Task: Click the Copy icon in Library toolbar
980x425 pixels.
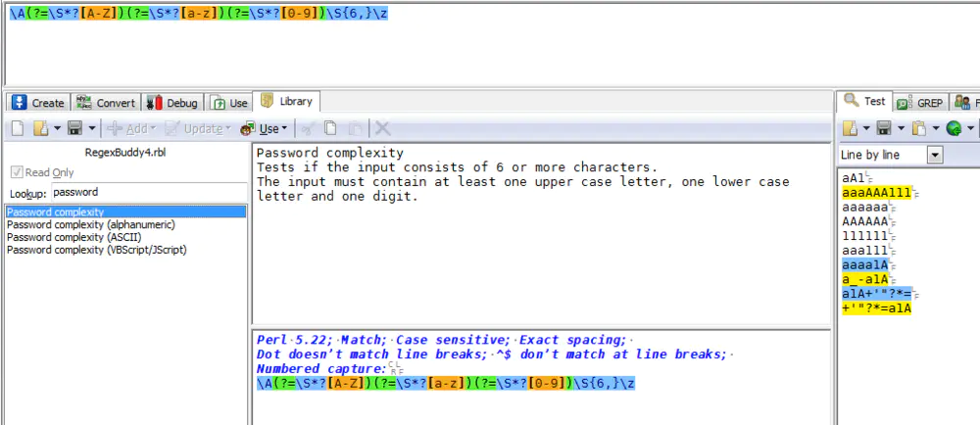Action: tap(330, 128)
